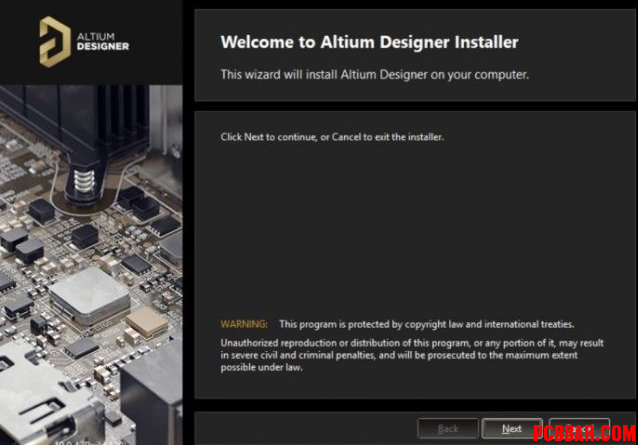638x445 pixels.
Task: Click the 'Click Next to continue' instruction line
Action: (332, 137)
